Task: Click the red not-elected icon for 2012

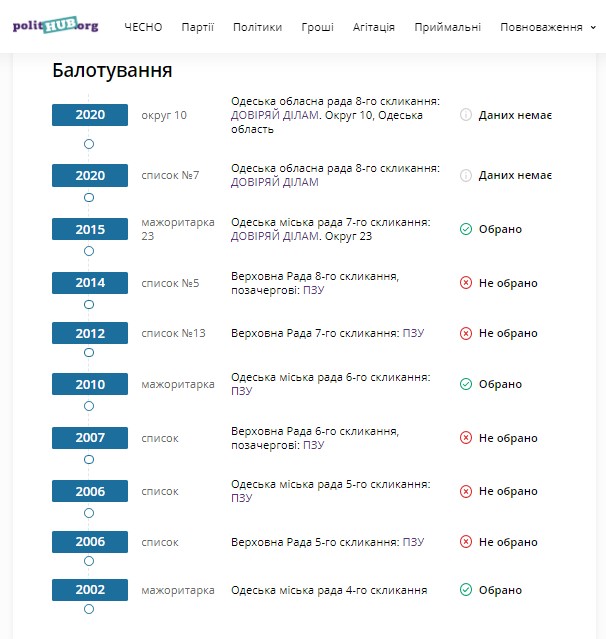Action: (x=466, y=333)
